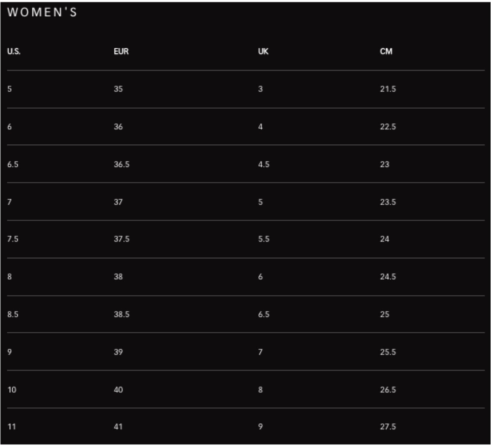Screen dimensions: 491x448
Task: Select the EUR size 38.5 cell
Action: click(121, 315)
